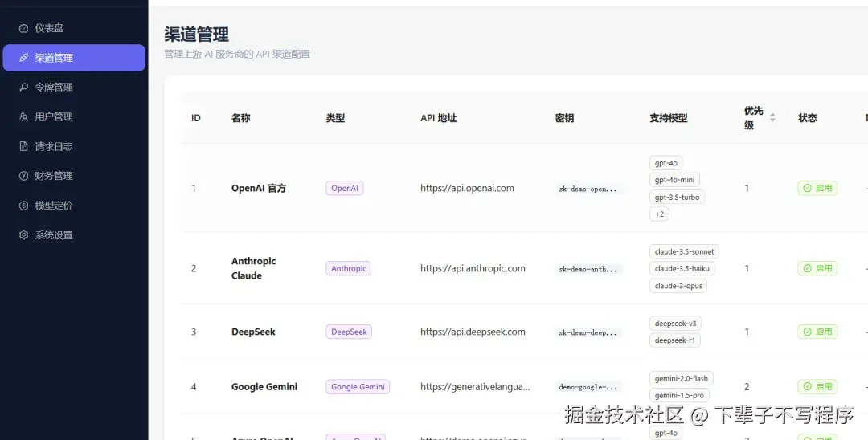Click the 状态 column header
868x440 pixels.
[x=807, y=118]
